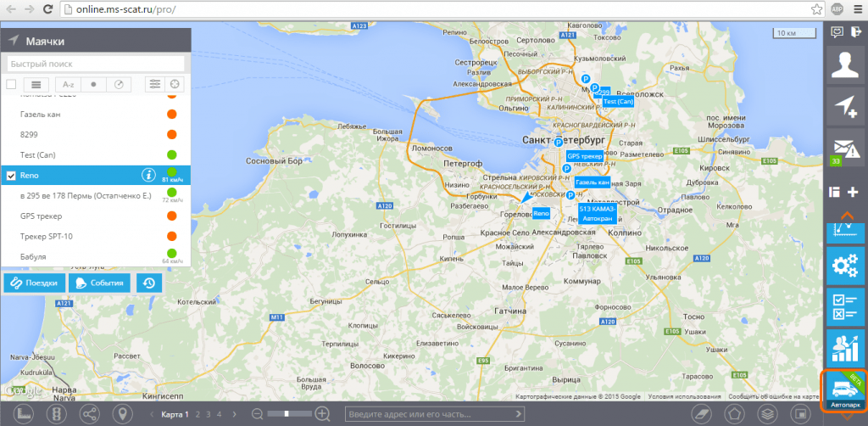Screen dimensions: 868x426
Task: Open the graph tile above gears tile
Action: 845,233
